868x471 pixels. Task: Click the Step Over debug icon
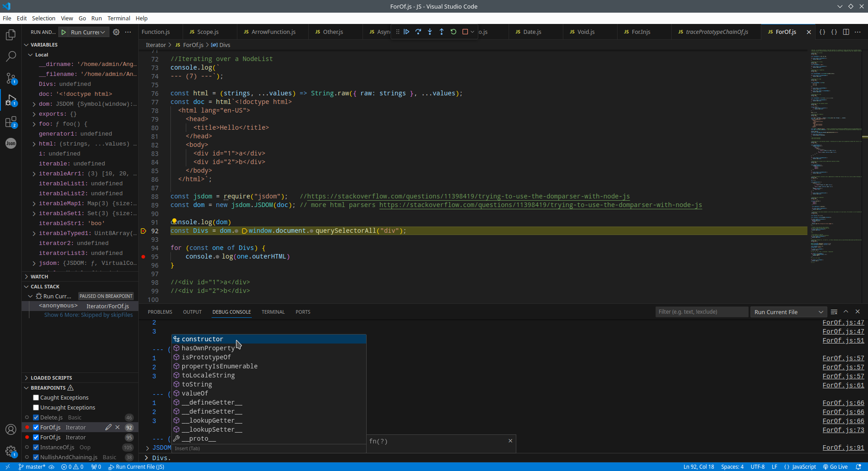[x=418, y=32]
